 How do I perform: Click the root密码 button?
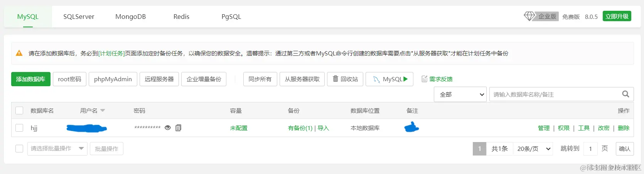(69, 79)
